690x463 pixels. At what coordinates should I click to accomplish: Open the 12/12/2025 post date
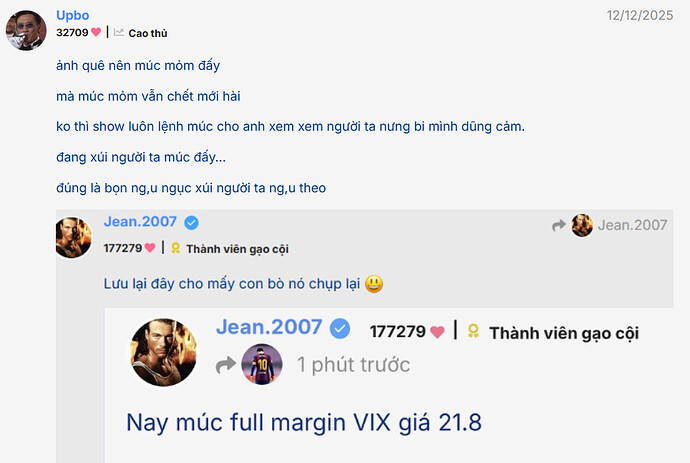click(x=640, y=15)
